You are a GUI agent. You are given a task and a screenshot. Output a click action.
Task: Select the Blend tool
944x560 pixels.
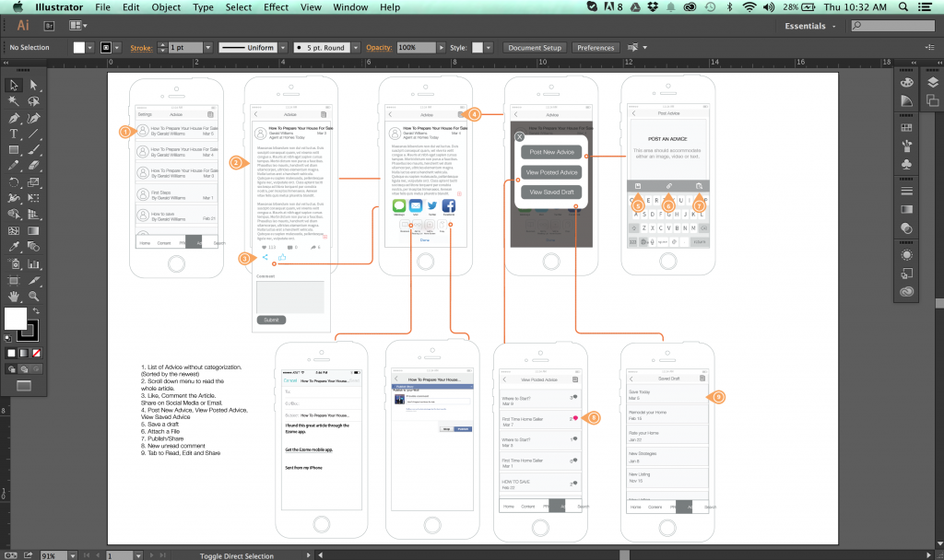33,247
